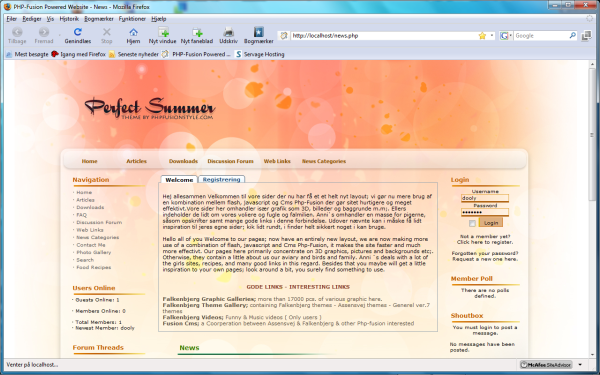Open Falkenbjerg Graphic Galleries link
600x375 pixels.
click(x=209, y=299)
